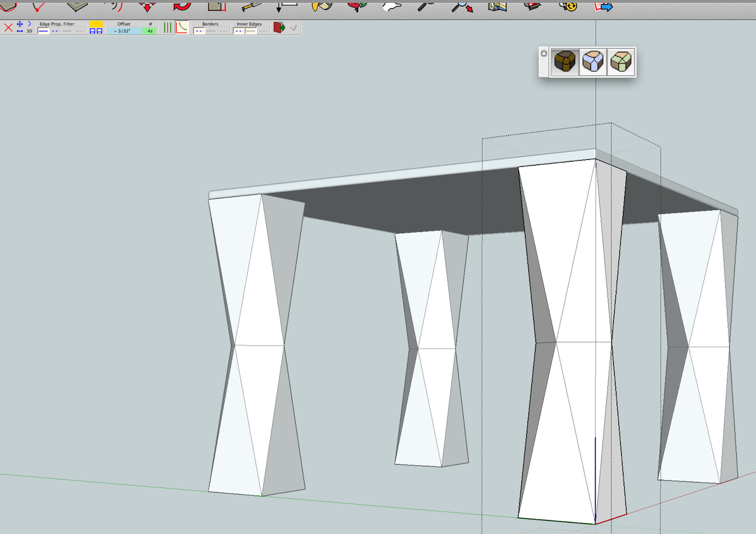Click the blue four-way move arrows icon
Viewport: 756px width, 534px height.
coord(20,24)
